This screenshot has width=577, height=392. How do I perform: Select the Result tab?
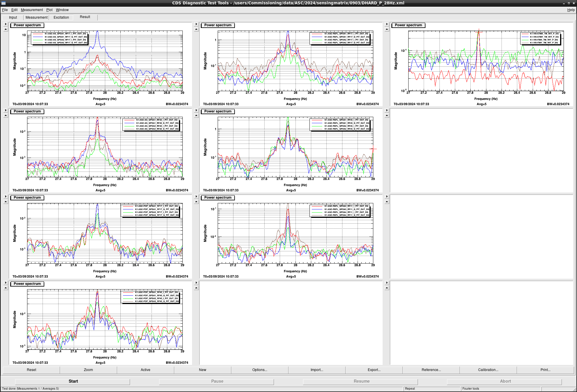[85, 17]
